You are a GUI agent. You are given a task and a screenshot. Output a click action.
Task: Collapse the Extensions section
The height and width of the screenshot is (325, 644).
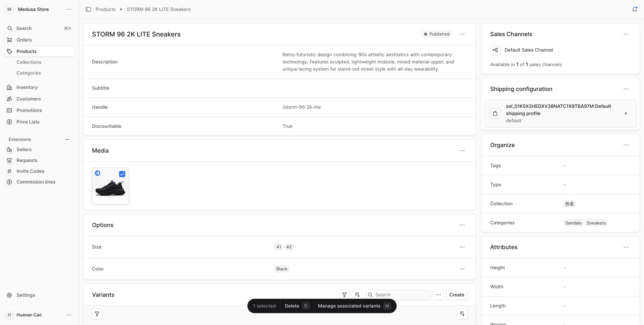pyautogui.click(x=67, y=139)
